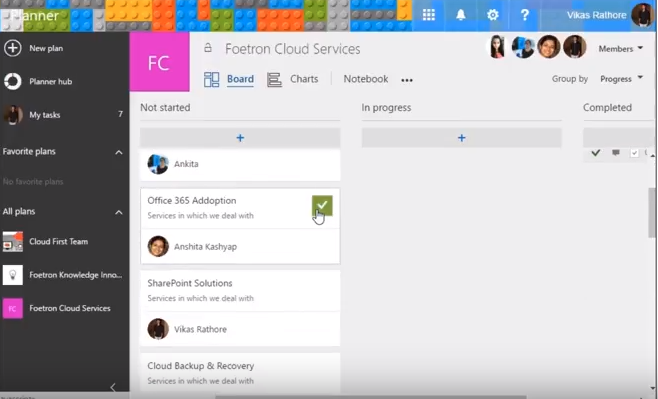Open notifications bell icon
Screen dimensions: 658x399
[x=461, y=15]
